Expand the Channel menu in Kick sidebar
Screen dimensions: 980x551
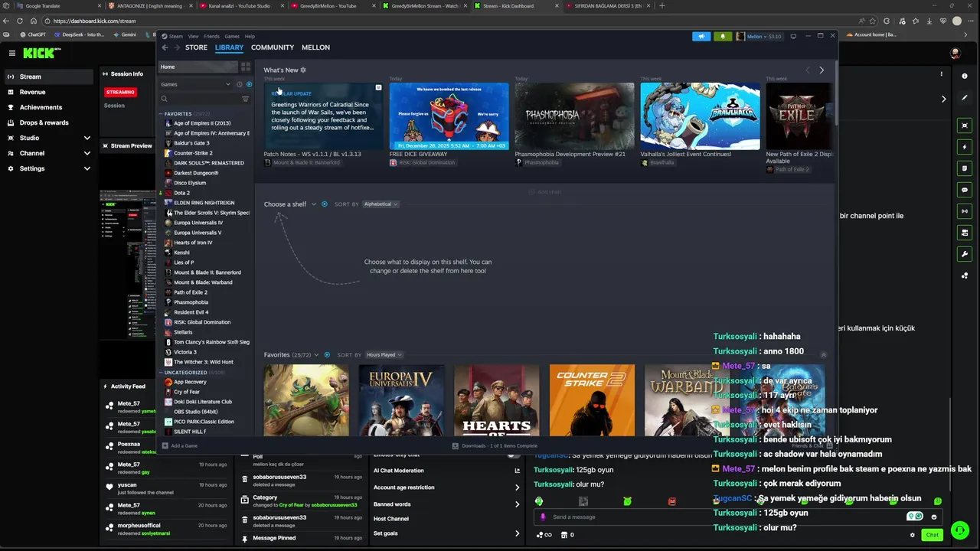(87, 153)
